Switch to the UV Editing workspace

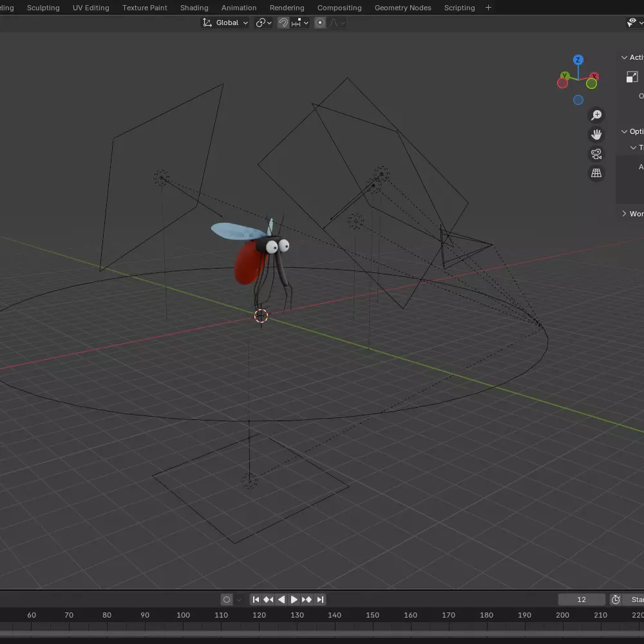click(x=91, y=8)
